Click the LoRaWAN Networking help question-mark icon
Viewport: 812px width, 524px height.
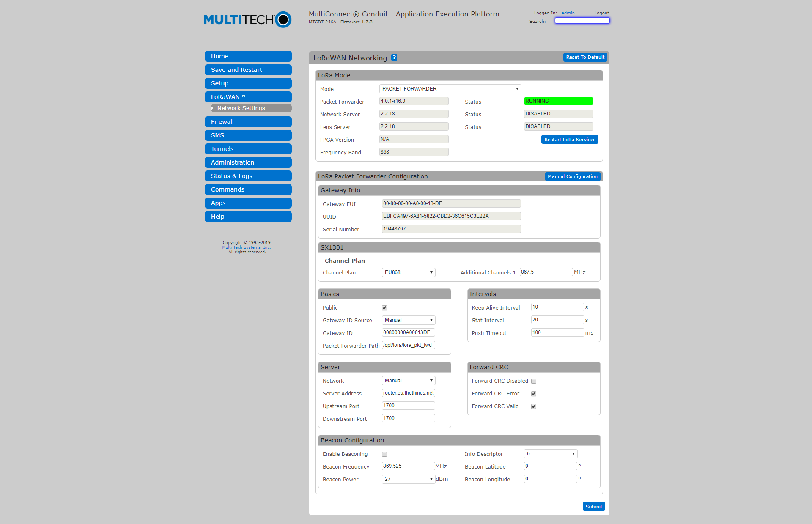pos(394,58)
